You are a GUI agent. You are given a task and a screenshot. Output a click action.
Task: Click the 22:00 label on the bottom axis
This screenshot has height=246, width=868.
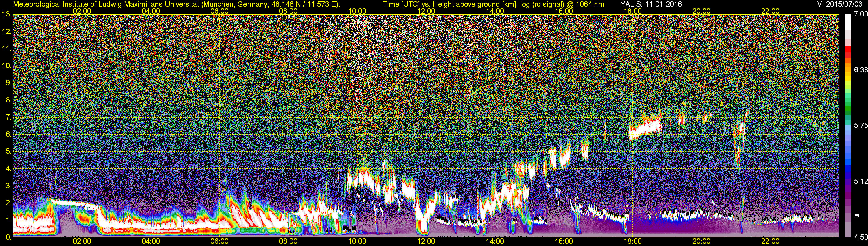click(770, 241)
